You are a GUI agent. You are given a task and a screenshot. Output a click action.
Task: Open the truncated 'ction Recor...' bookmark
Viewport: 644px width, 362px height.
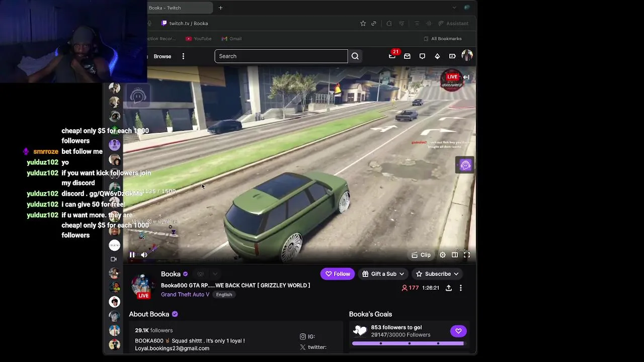click(x=162, y=39)
